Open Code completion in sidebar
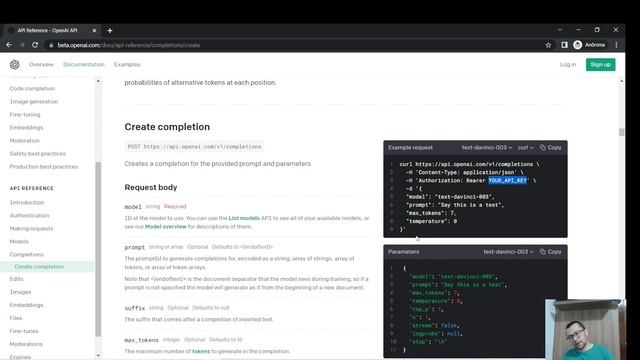This screenshot has width=640, height=360. pyautogui.click(x=32, y=89)
